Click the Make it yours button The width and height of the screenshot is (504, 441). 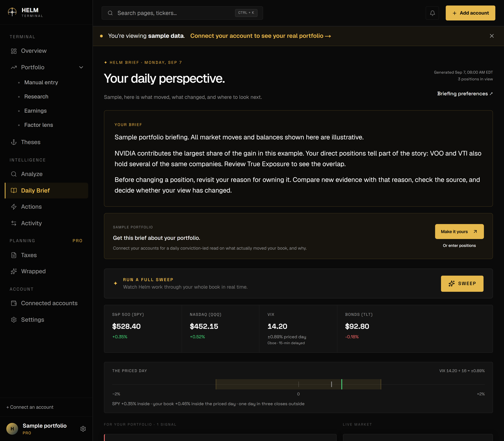click(459, 232)
